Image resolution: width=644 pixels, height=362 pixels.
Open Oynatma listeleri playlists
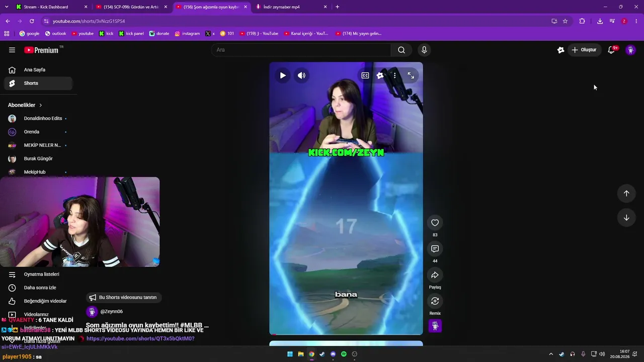pos(38,275)
